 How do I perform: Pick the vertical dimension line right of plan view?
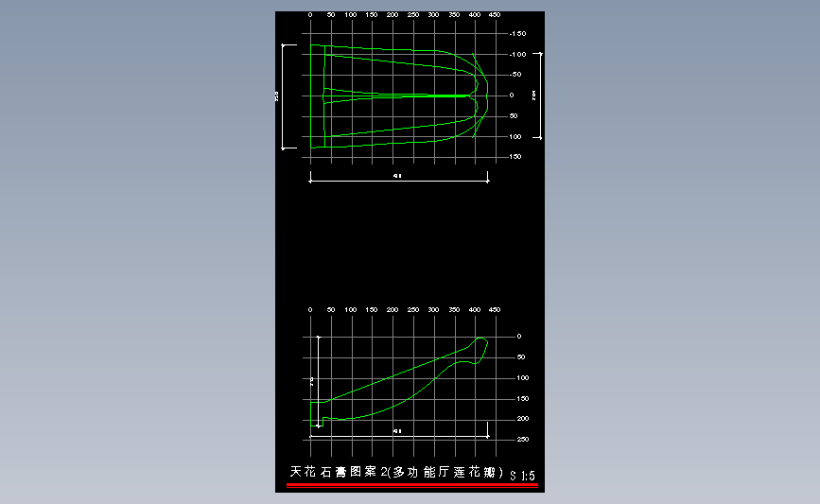540,96
